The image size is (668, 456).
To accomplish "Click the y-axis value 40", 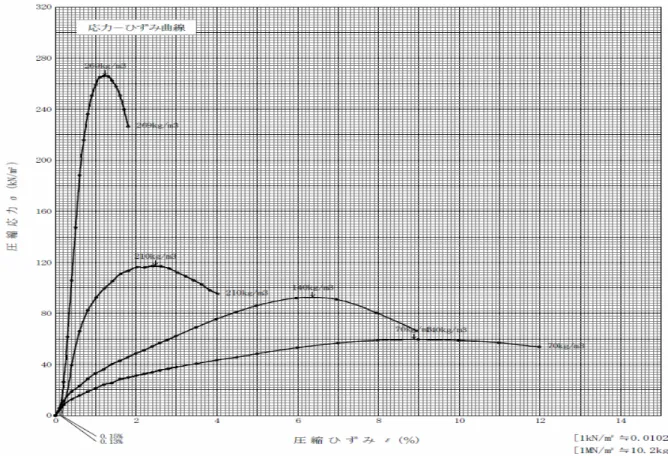I will point(48,364).
